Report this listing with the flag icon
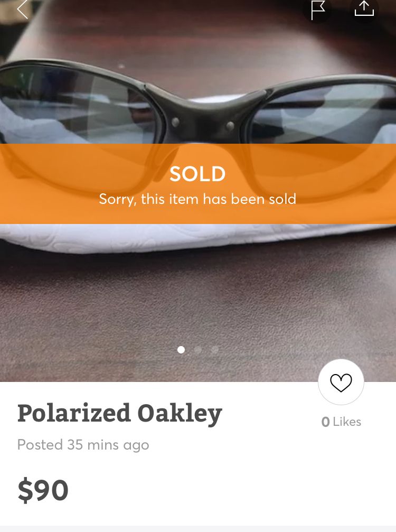 tap(317, 10)
